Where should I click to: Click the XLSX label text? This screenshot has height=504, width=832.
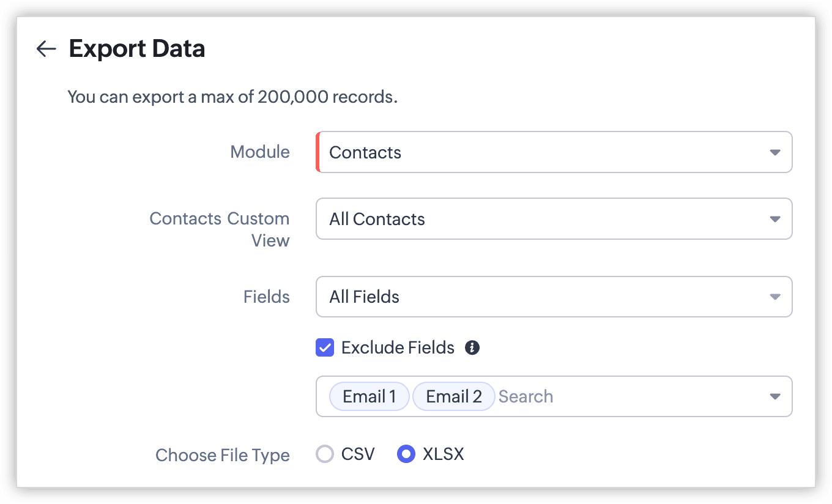pyautogui.click(x=443, y=454)
